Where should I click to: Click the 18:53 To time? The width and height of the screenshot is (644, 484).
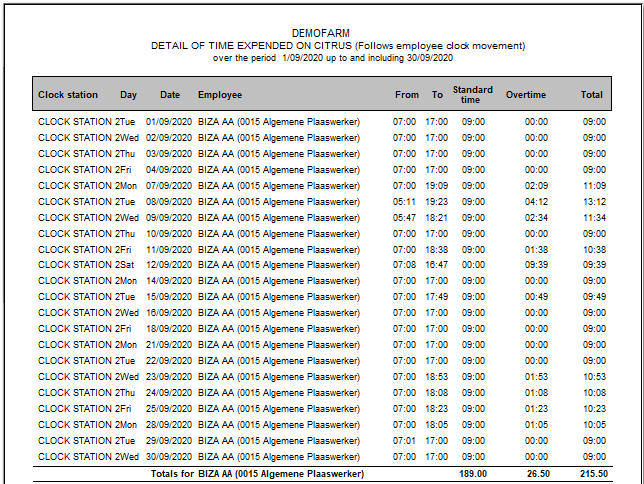click(437, 377)
